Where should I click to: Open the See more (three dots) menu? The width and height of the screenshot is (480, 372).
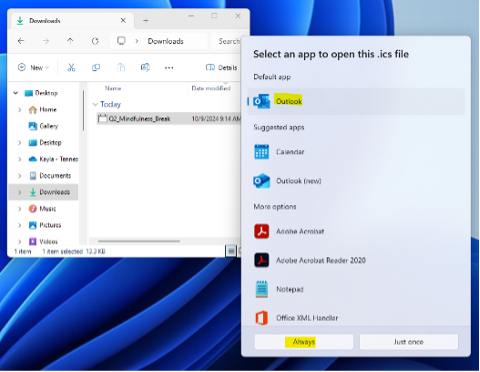click(169, 68)
